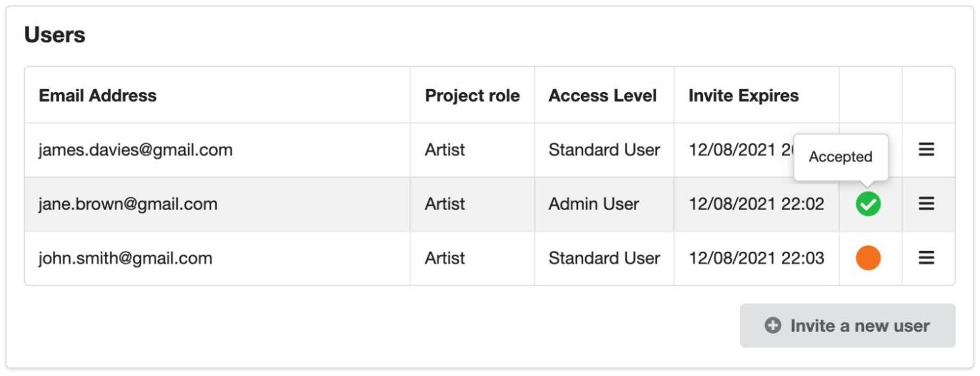The image size is (980, 376).
Task: Click the Project role column header
Action: click(x=472, y=95)
